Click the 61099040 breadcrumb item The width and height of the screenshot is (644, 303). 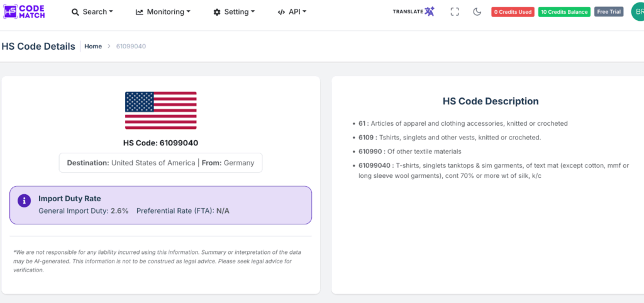[131, 47]
